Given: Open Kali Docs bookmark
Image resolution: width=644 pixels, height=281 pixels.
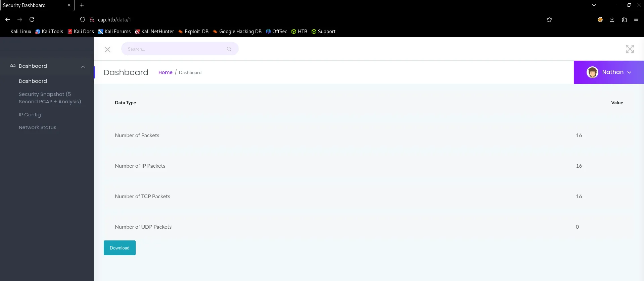Looking at the screenshot, I should pos(81,32).
